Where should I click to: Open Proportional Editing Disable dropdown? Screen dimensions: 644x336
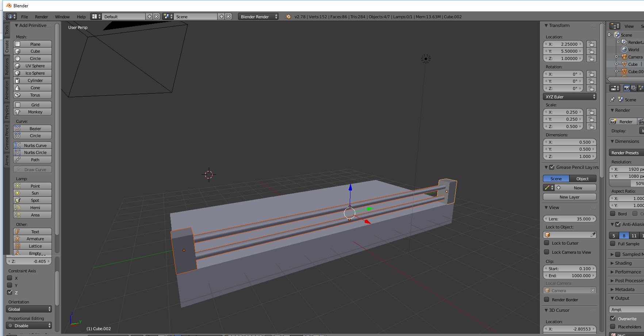(x=29, y=325)
